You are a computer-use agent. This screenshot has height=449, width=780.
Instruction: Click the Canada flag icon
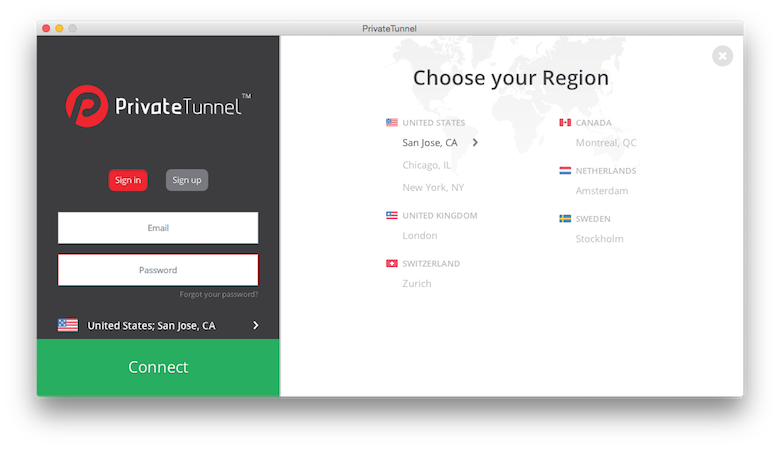pyautogui.click(x=565, y=122)
